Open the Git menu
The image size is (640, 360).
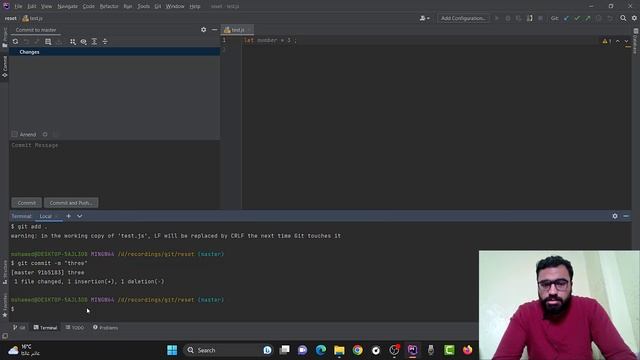158,6
